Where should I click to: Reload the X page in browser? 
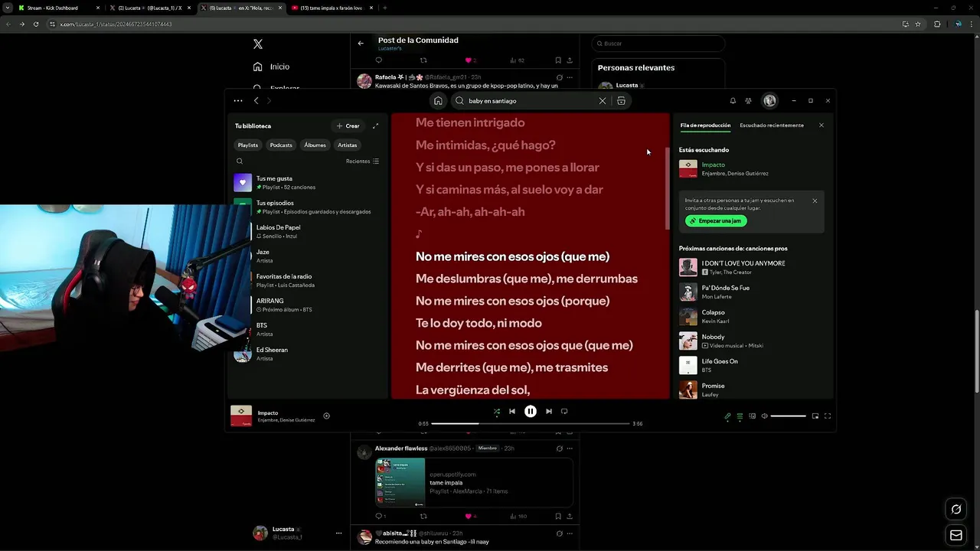click(35, 24)
